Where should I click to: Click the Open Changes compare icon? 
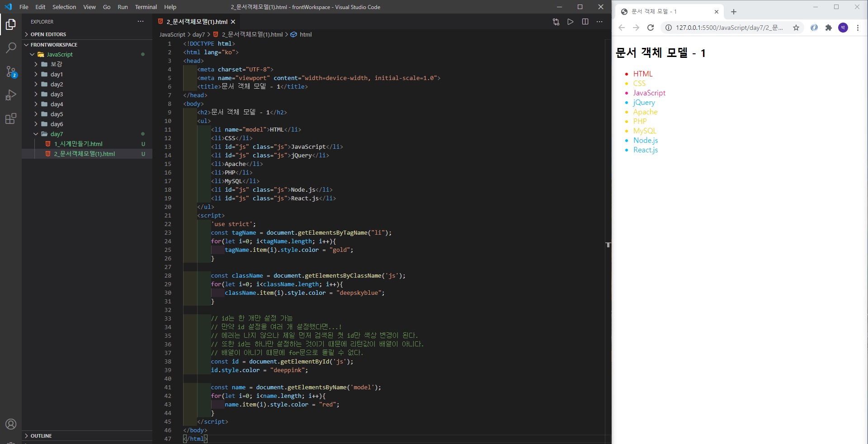[x=556, y=22]
